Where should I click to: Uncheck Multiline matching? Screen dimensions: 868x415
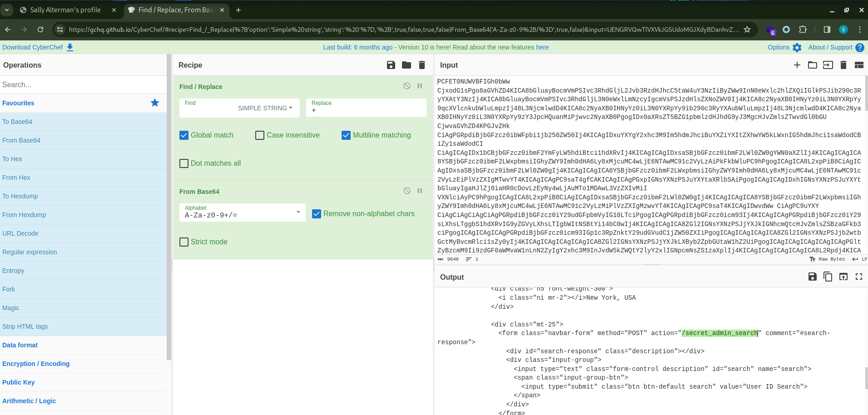point(346,135)
